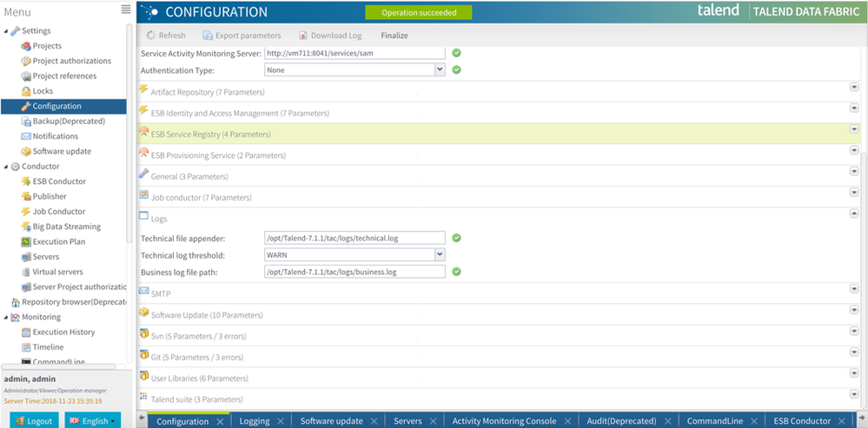868x428 pixels.
Task: Click the Execution History icon
Action: pyautogui.click(x=26, y=333)
